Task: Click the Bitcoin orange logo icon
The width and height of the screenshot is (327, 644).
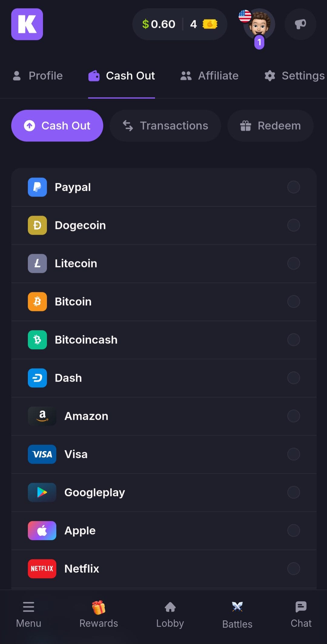Action: coord(37,302)
